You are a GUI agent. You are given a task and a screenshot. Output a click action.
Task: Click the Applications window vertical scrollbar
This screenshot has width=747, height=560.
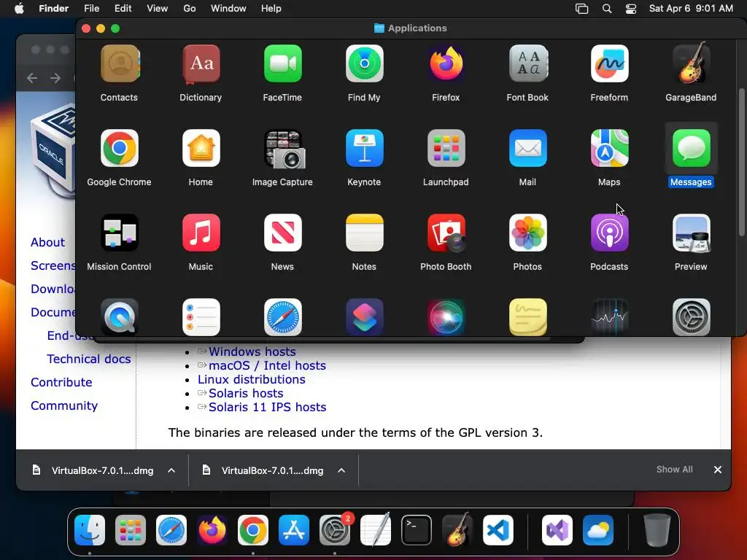pyautogui.click(x=742, y=161)
